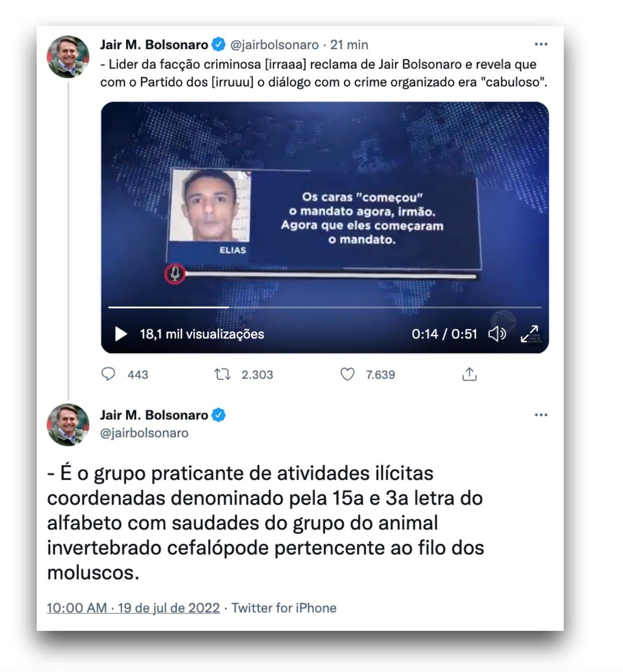This screenshot has height=672, width=623.
Task: Click the video progress bar
Action: (325, 307)
